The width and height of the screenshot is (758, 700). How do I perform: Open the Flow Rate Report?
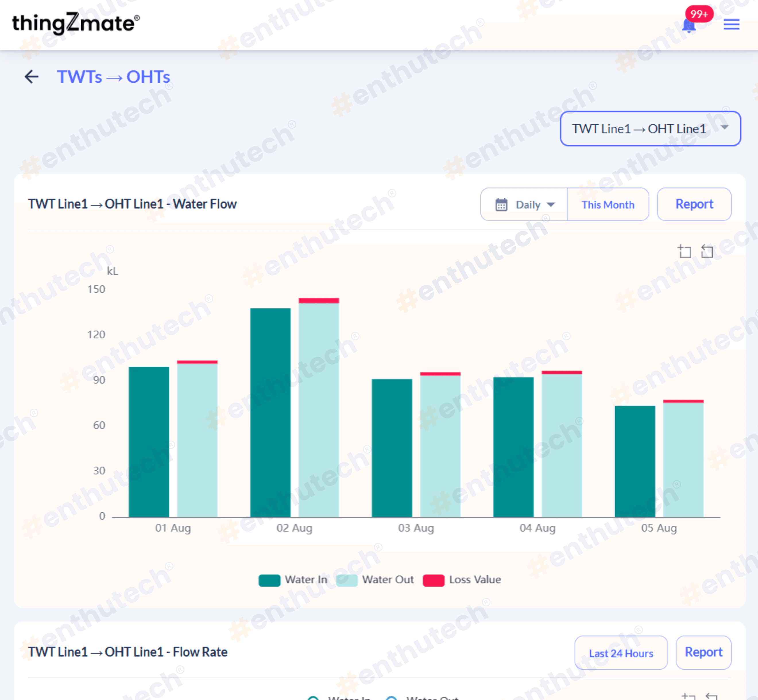[x=704, y=652]
